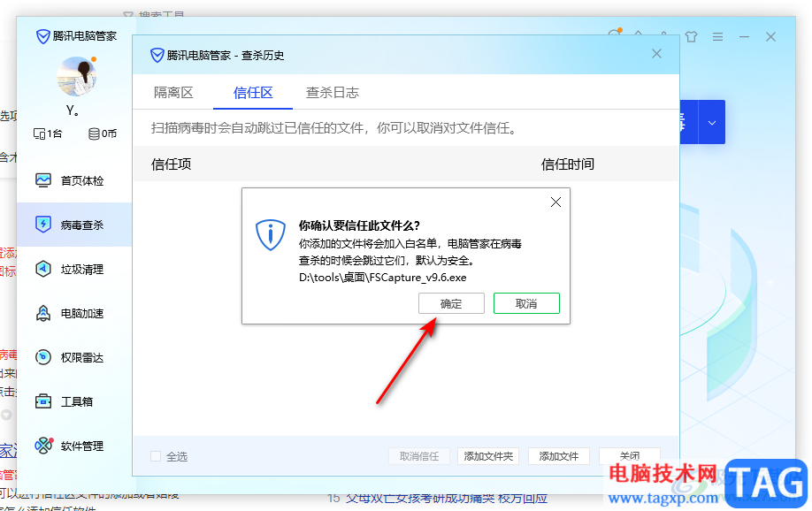Click the user avatar picture
Image resolution: width=812 pixels, height=511 pixels.
click(x=77, y=77)
